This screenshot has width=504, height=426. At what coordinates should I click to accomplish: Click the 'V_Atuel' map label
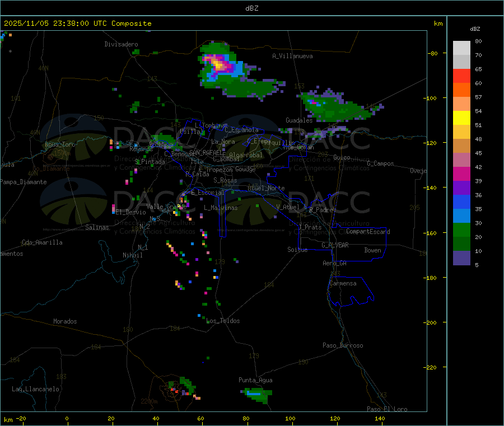pos(287,207)
